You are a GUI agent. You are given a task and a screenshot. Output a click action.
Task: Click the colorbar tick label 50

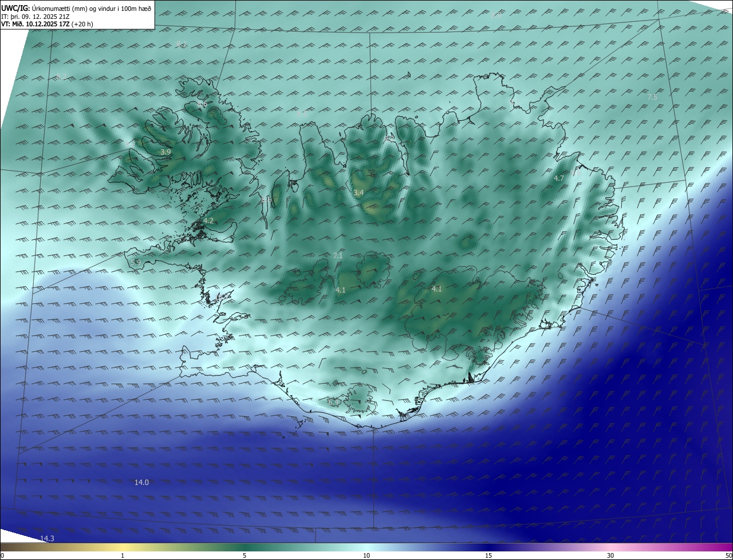tap(728, 555)
